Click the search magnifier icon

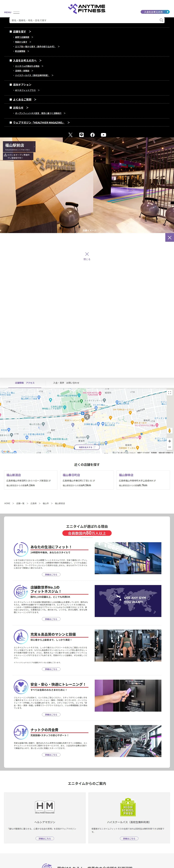point(162,20)
